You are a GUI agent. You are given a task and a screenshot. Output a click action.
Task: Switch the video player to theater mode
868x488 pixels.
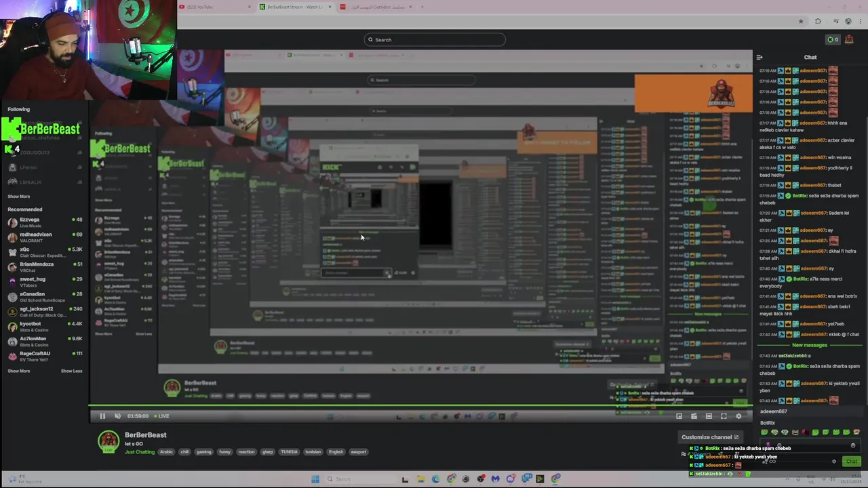click(709, 416)
